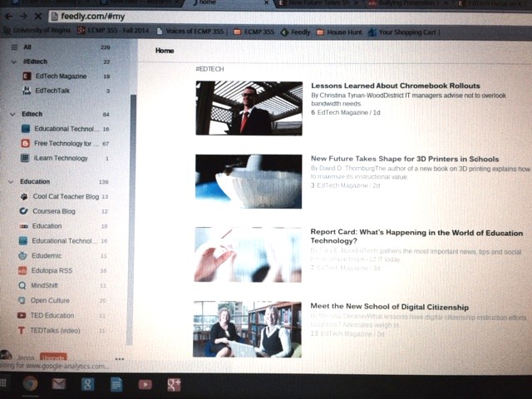Click the Open Culture feed icon
532x399 pixels.
[x=22, y=300]
